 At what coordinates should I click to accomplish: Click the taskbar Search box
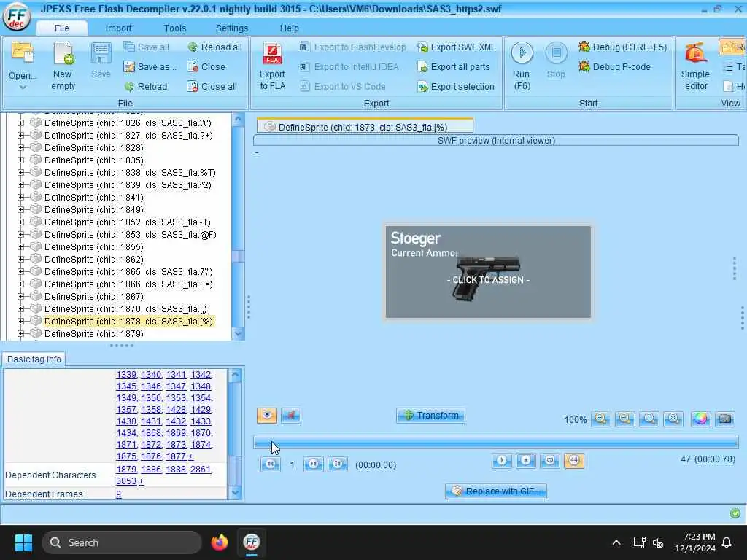[122, 542]
